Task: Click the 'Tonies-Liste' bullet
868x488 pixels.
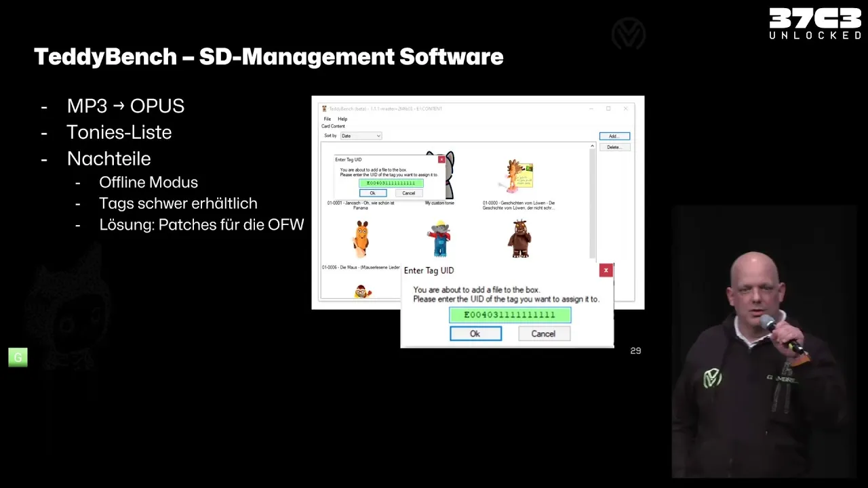Action: (119, 132)
